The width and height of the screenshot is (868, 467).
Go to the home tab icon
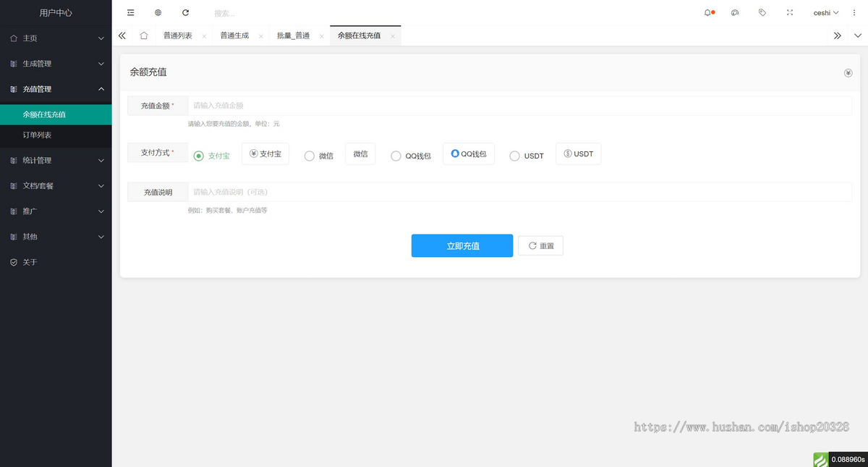pyautogui.click(x=144, y=35)
